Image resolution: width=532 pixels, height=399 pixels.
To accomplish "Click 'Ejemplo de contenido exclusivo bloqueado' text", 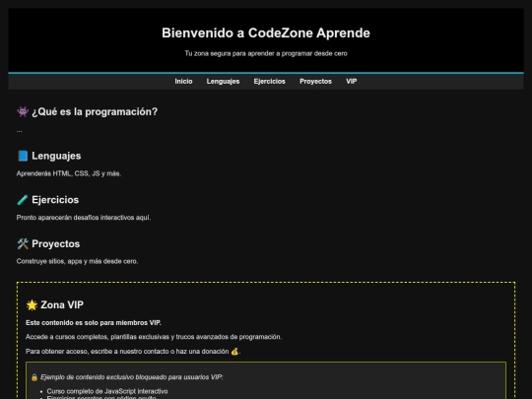I will (x=132, y=377).
